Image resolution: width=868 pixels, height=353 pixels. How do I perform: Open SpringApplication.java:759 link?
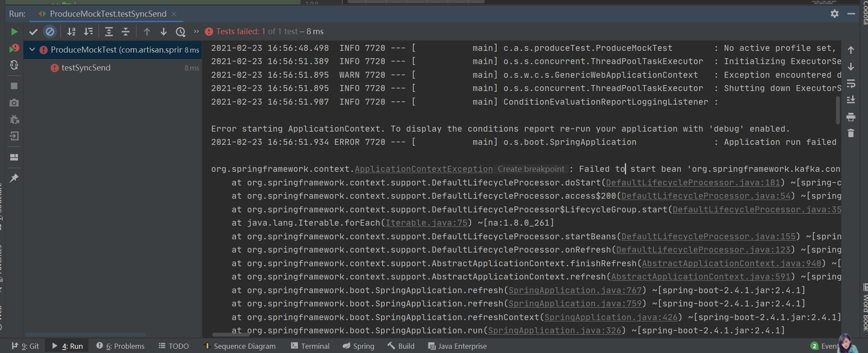point(575,303)
